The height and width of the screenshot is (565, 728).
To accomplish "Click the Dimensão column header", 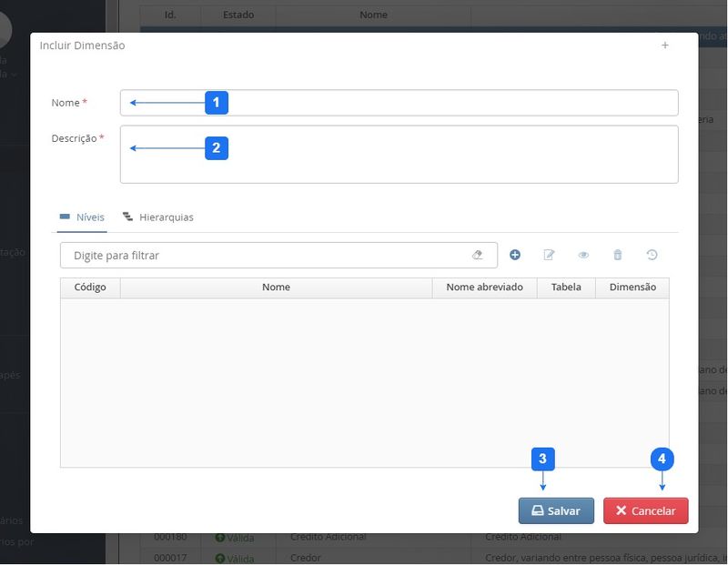I will pyautogui.click(x=632, y=288).
